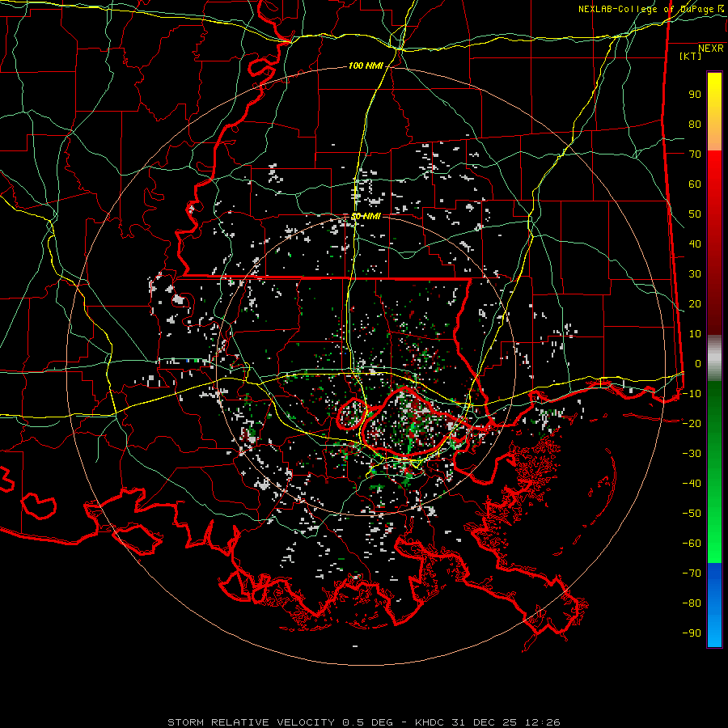728x728 pixels.
Task: Click the '-40' value on the velocity scale
Action: pos(692,484)
